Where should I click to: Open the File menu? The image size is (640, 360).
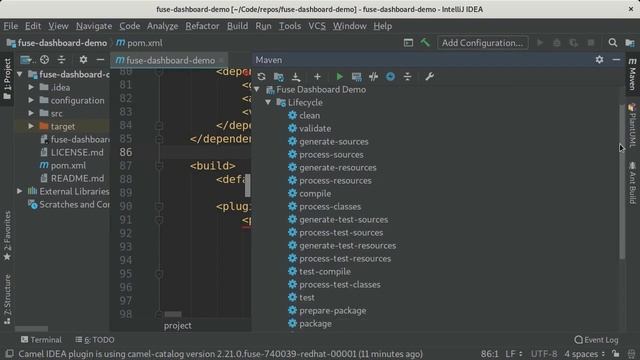[11, 26]
